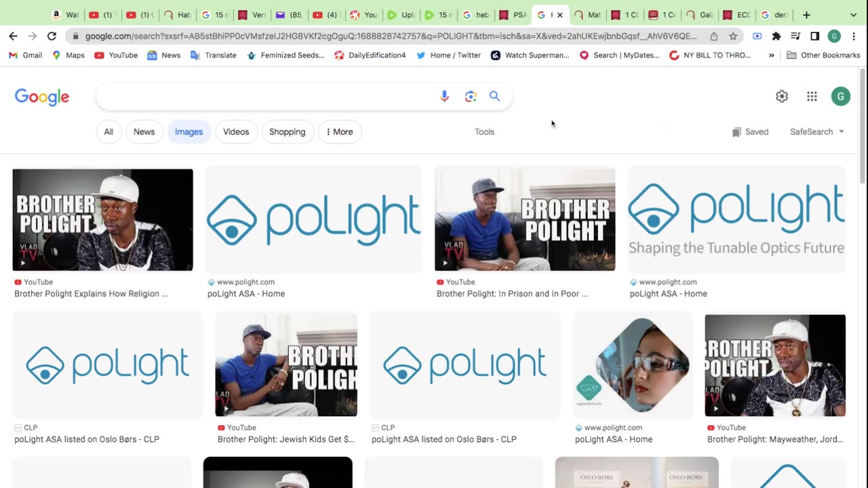Viewport: 868px width, 488px height.
Task: Open the DailyEdification4 bookmark
Action: coord(370,55)
